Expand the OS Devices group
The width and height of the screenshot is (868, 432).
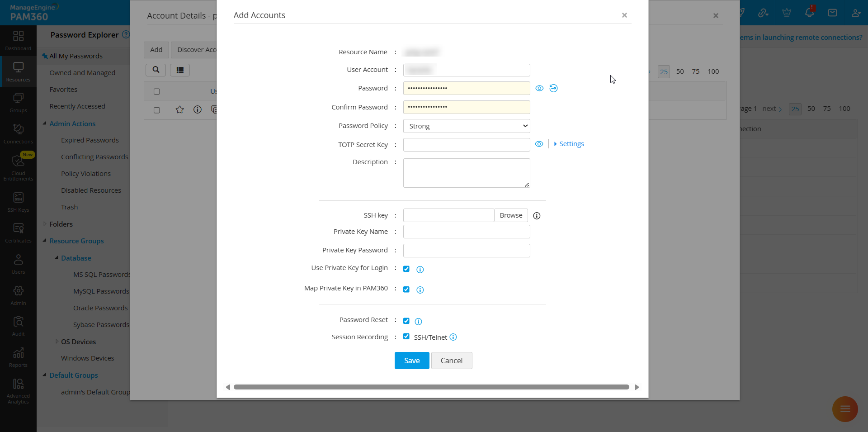point(56,342)
